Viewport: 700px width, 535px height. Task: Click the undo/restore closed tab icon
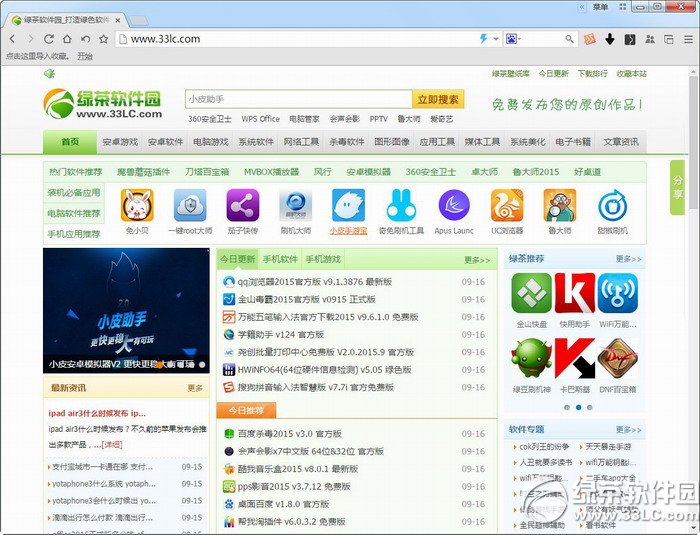tap(85, 39)
